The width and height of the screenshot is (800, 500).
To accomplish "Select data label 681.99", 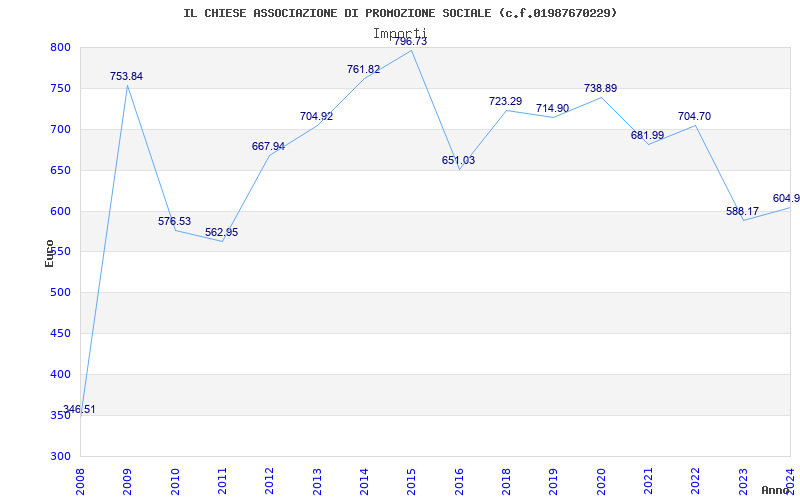I will [647, 135].
